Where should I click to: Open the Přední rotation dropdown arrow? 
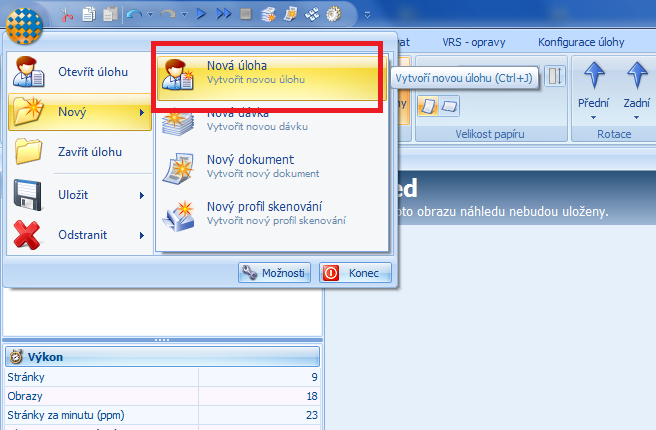[593, 118]
